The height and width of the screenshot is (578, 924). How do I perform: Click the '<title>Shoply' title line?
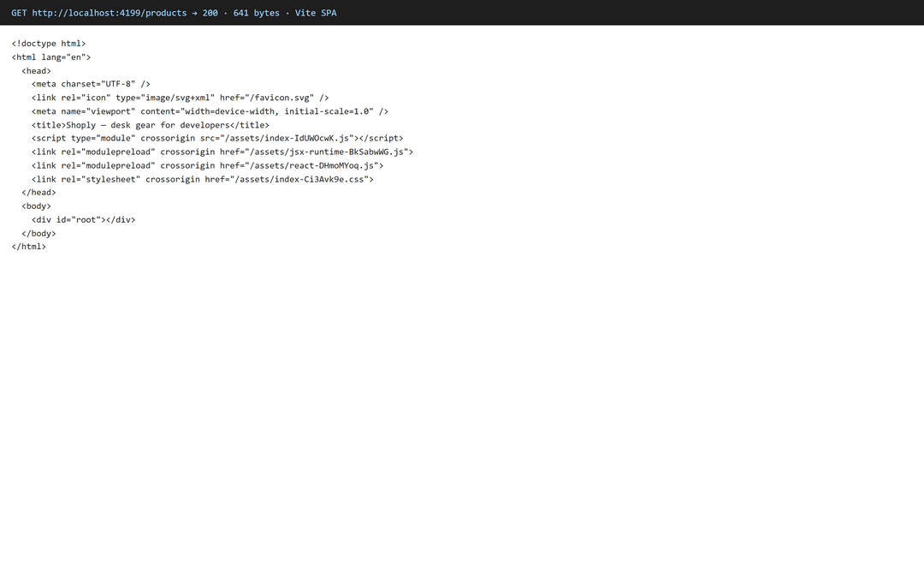(151, 125)
